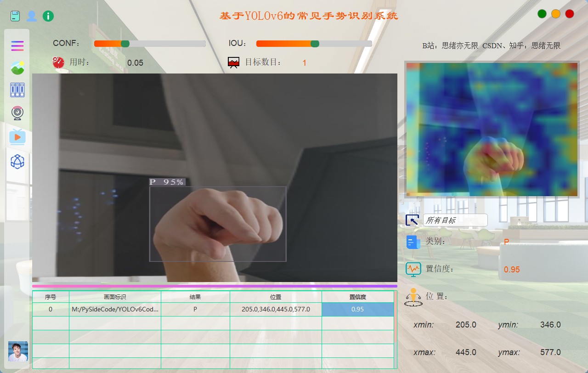Click the orange window control dot
Image resolution: width=588 pixels, height=373 pixels.
tap(556, 14)
